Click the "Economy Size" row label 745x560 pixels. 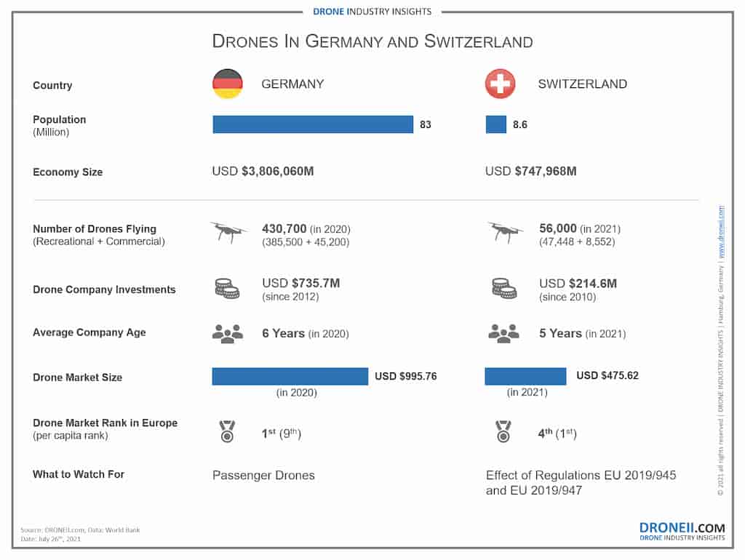pyautogui.click(x=68, y=172)
